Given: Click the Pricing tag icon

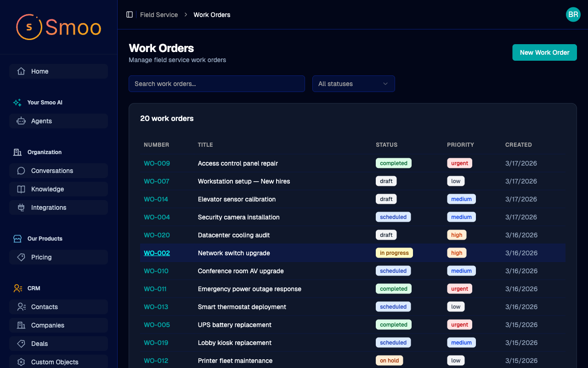Looking at the screenshot, I should [21, 257].
